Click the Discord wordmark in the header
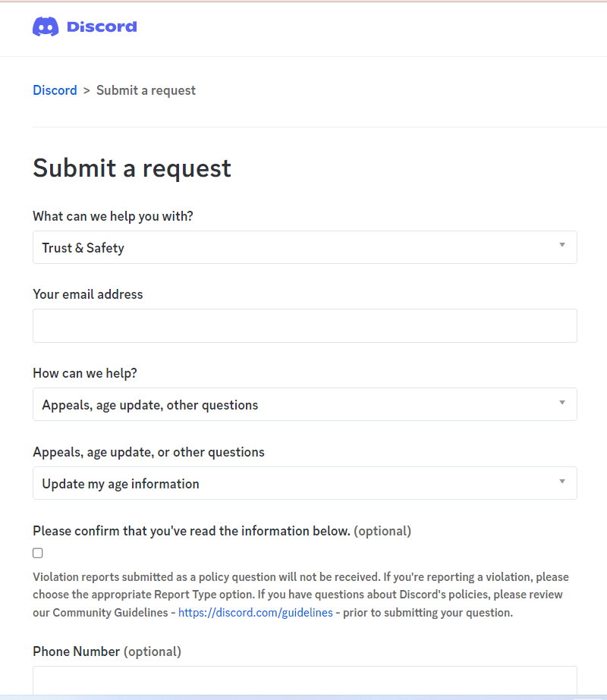This screenshot has width=607, height=700. pos(102,27)
